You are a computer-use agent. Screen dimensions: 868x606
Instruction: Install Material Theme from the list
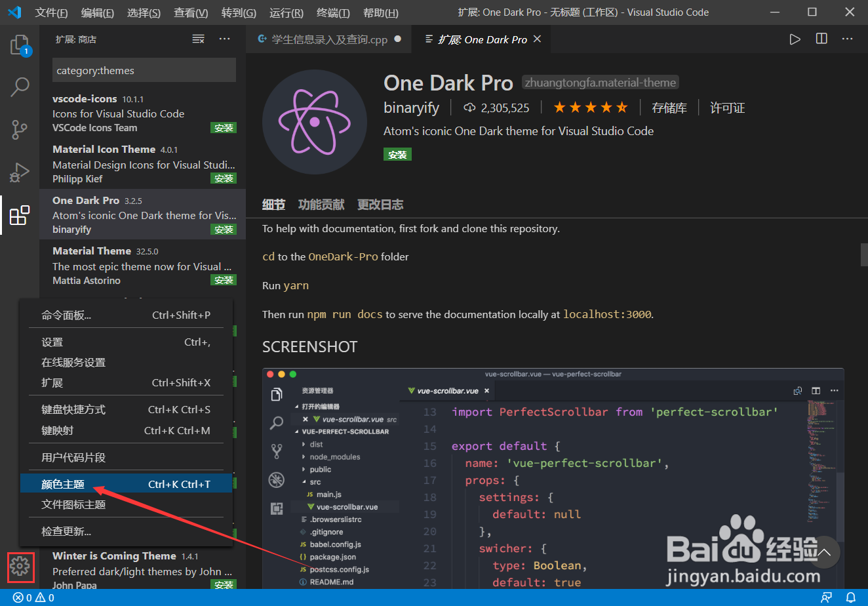pyautogui.click(x=224, y=280)
